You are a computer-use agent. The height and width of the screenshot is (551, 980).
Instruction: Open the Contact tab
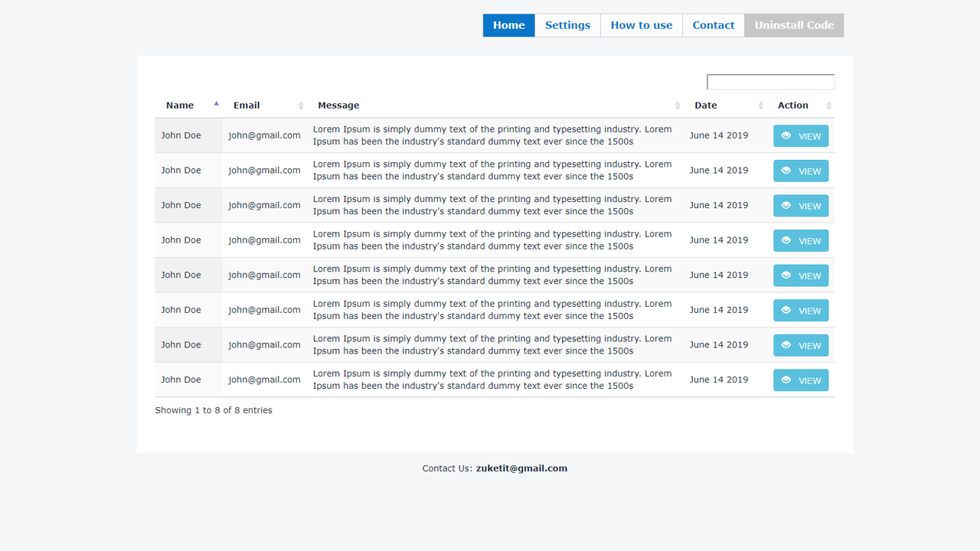click(x=714, y=25)
